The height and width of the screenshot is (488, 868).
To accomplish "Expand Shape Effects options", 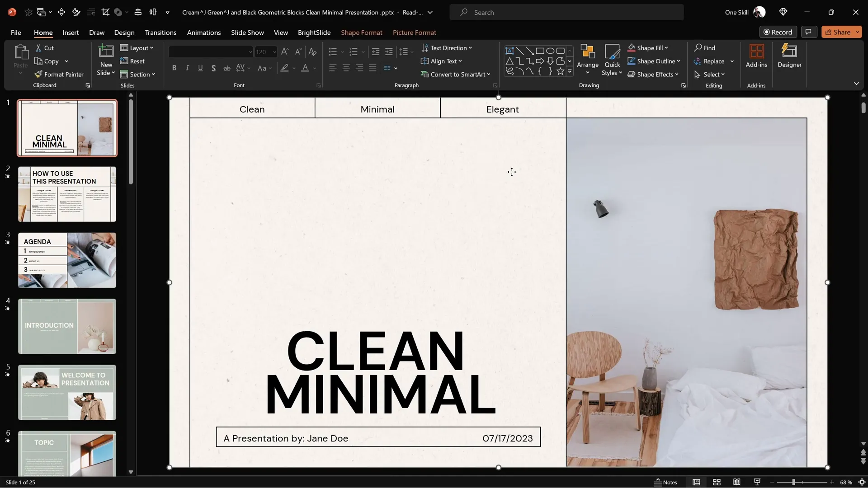I will 653,74.
